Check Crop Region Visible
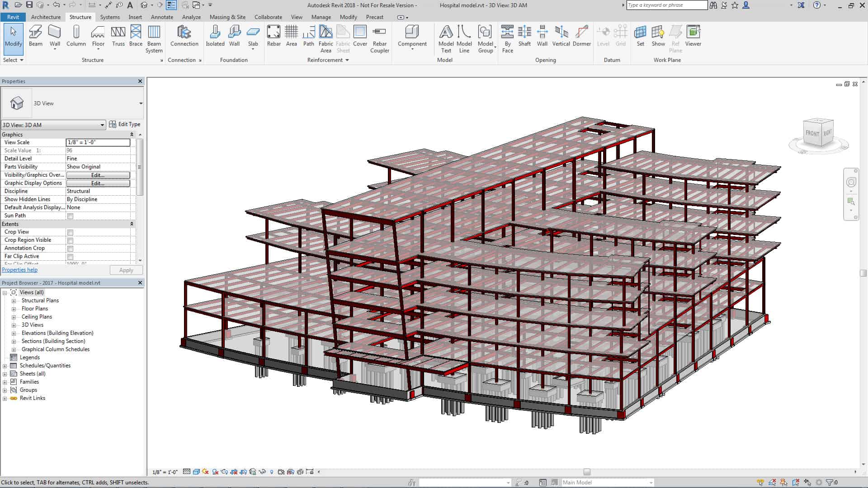The height and width of the screenshot is (488, 868). click(x=70, y=240)
